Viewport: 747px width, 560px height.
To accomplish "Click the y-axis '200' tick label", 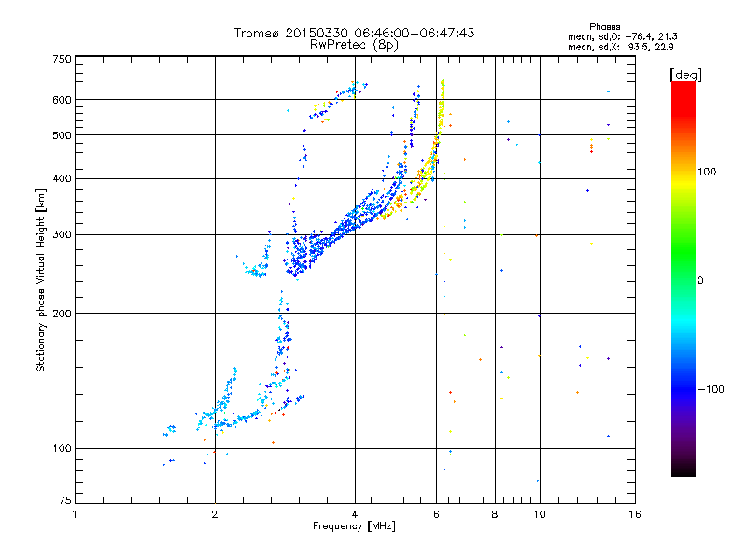I will click(x=62, y=314).
